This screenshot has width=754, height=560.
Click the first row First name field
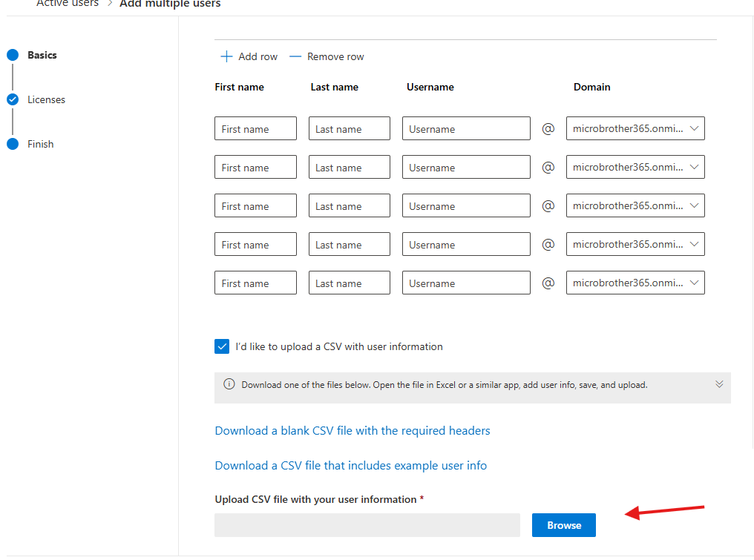coord(255,128)
